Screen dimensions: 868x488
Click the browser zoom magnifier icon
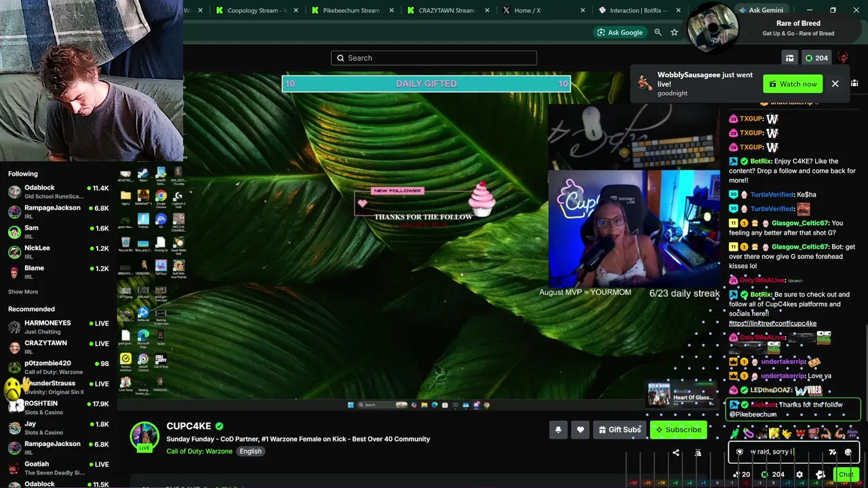658,33
